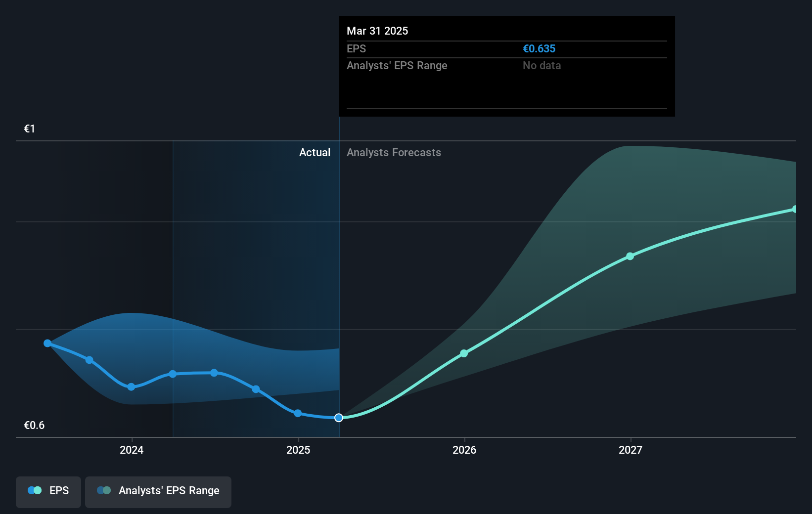Image resolution: width=812 pixels, height=514 pixels.
Task: Click the Mar 31 2025 tooltip date
Action: click(377, 31)
